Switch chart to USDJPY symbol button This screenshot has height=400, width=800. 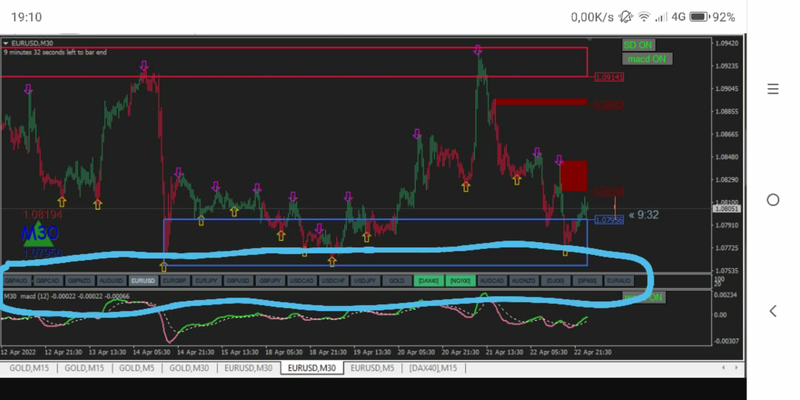click(x=365, y=281)
